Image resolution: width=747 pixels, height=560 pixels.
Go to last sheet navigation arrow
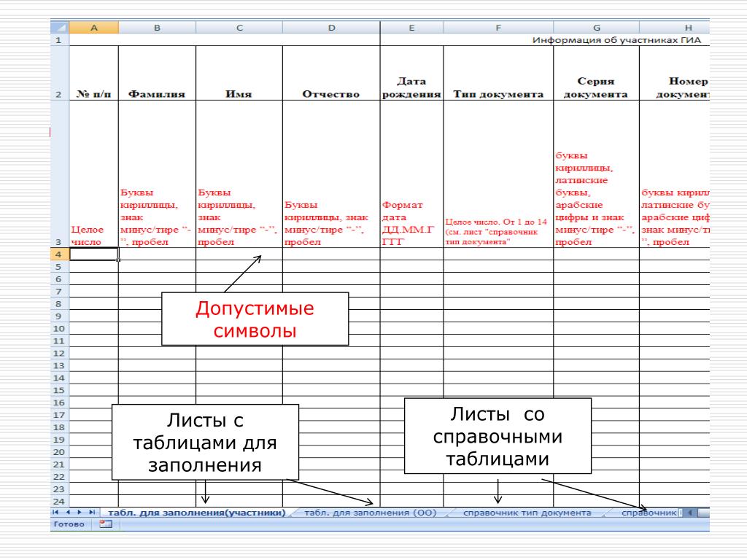coord(91,513)
